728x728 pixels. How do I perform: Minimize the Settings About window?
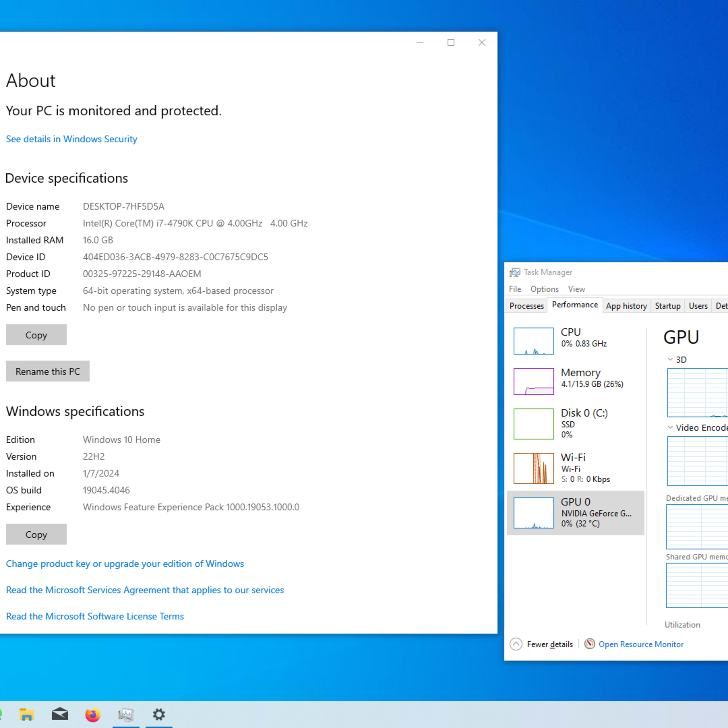pyautogui.click(x=420, y=43)
